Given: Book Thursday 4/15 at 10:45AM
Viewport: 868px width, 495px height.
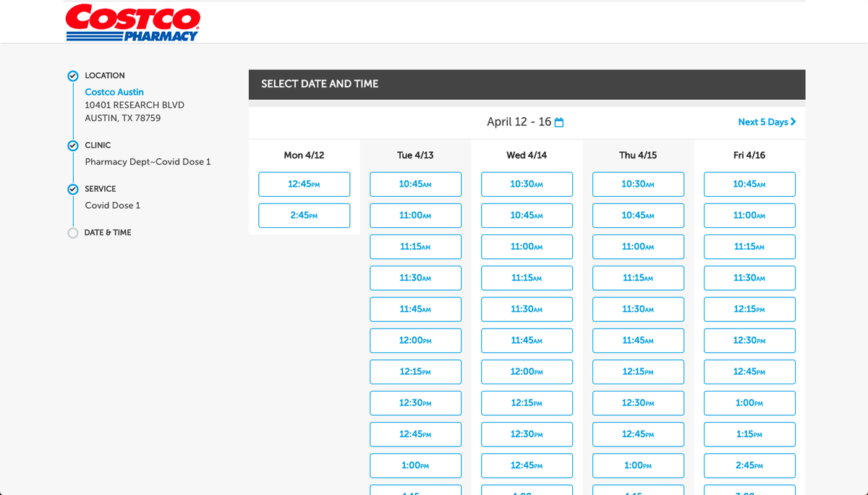Looking at the screenshot, I should (638, 216).
